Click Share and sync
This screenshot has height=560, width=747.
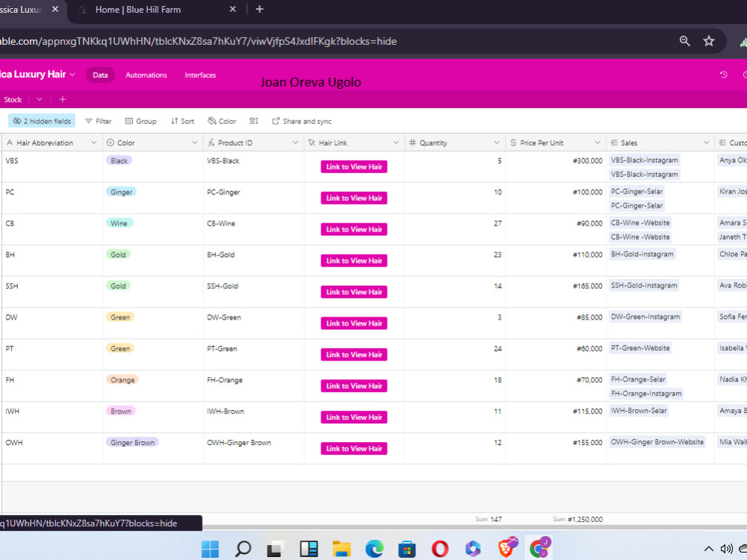pos(302,122)
